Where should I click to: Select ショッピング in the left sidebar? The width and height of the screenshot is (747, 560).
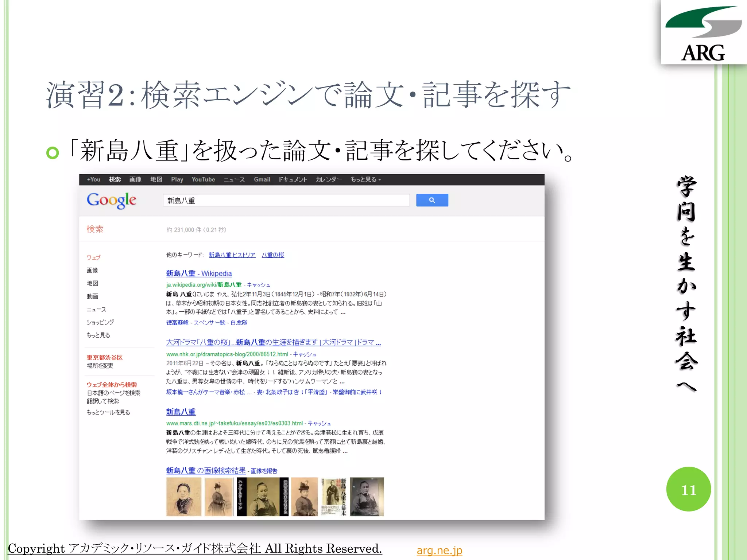pyautogui.click(x=100, y=322)
